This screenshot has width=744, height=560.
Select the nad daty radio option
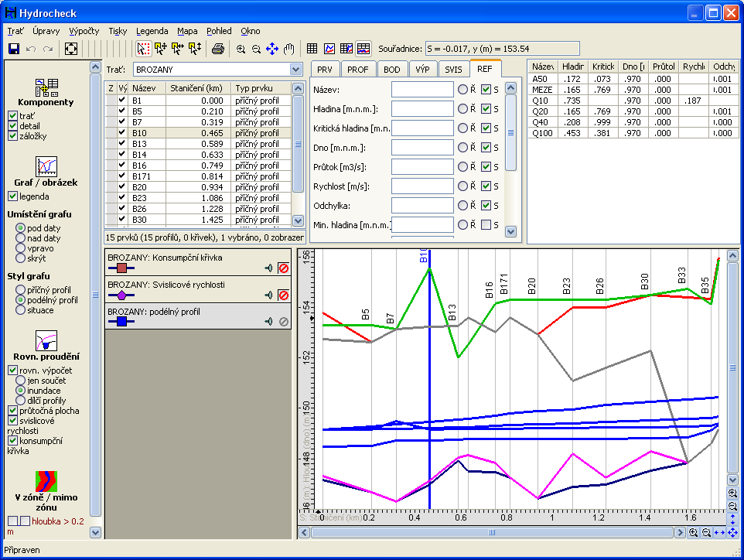click(21, 238)
